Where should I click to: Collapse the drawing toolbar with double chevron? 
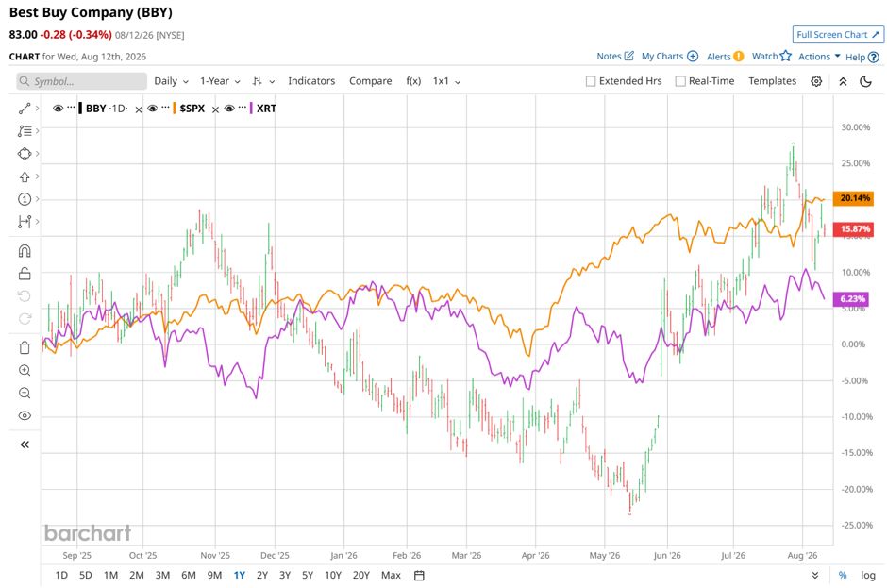pos(25,445)
